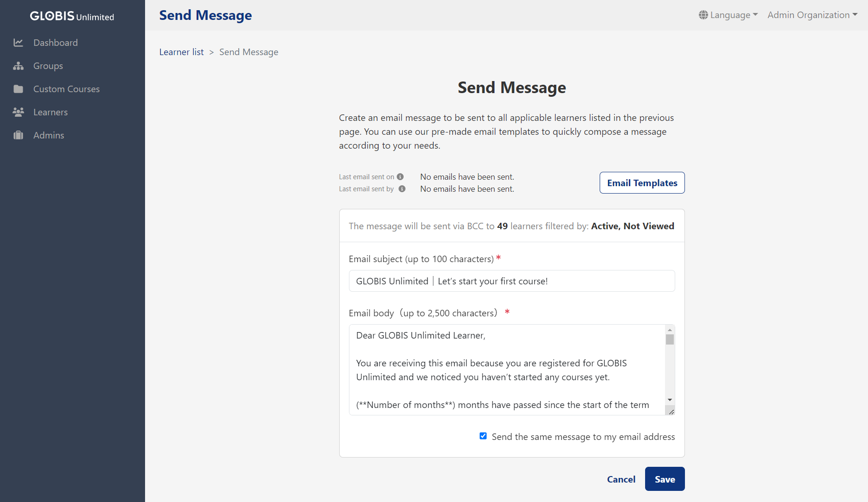Click the textarea resize handle icon

671,411
